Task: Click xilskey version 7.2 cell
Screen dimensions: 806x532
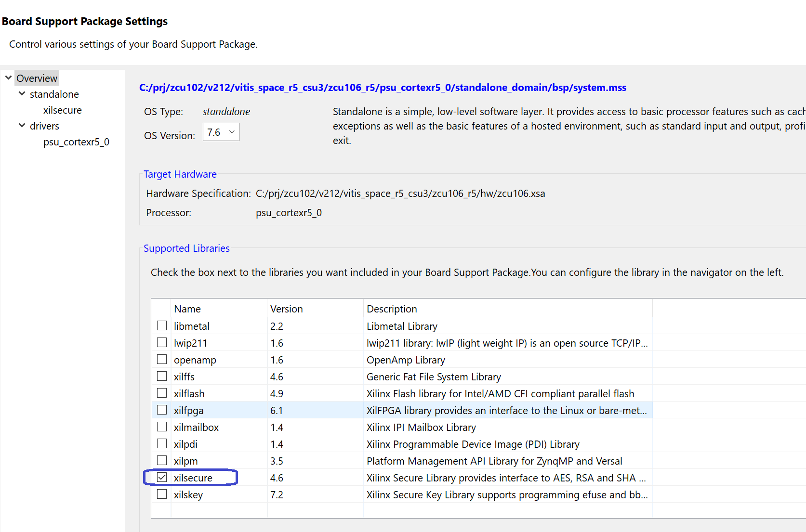Action: pos(277,495)
